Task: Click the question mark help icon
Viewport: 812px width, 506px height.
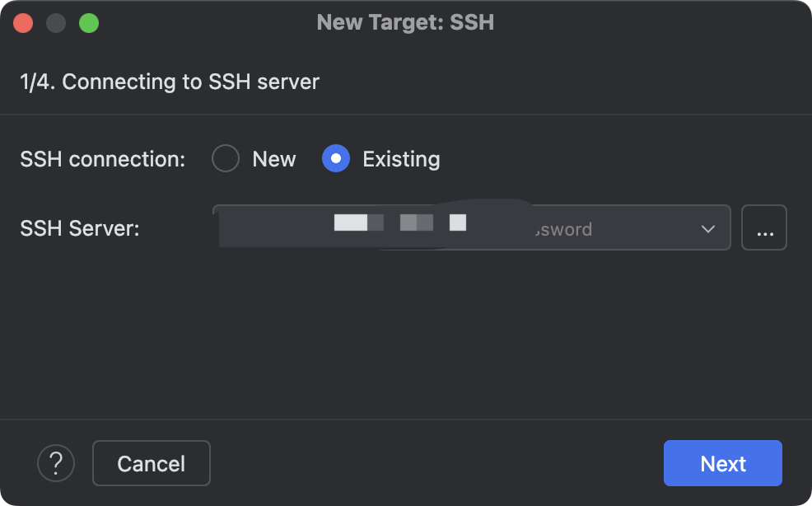Action: [x=56, y=463]
